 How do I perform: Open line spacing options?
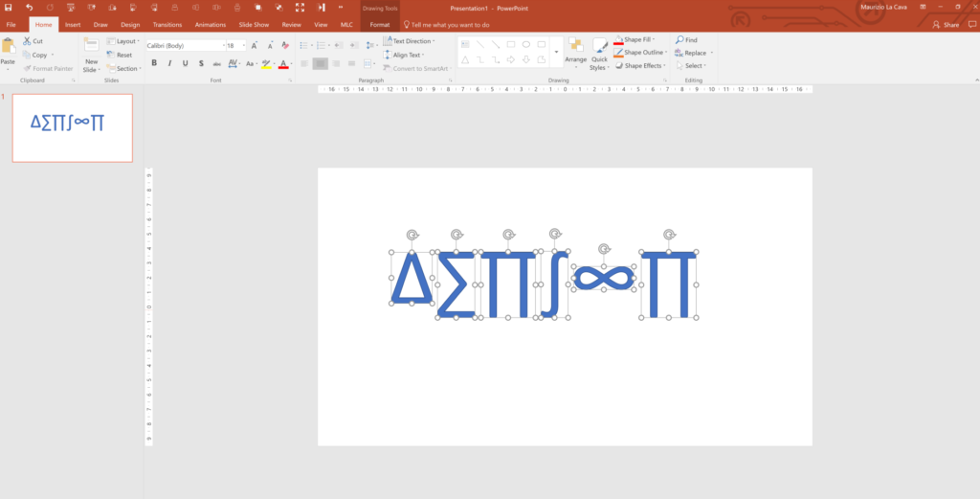tap(371, 46)
